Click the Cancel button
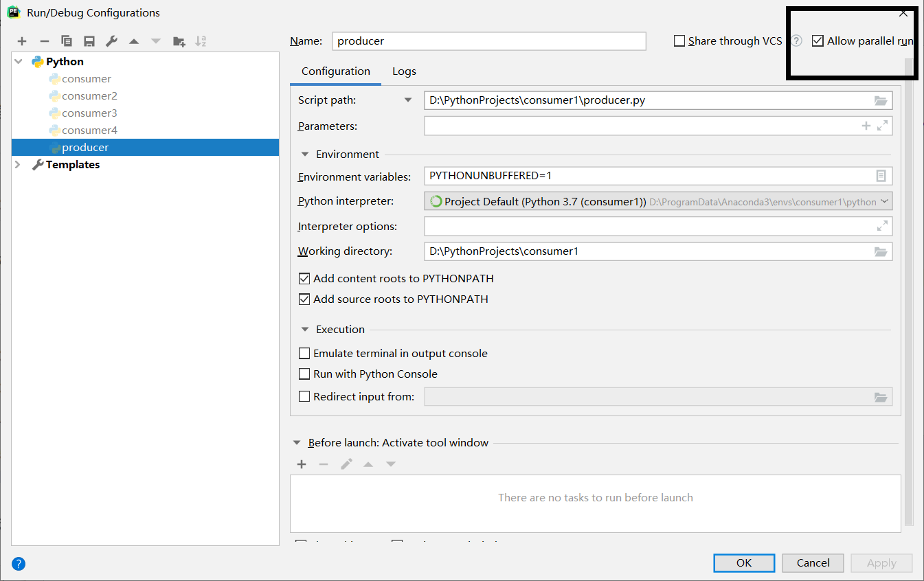The height and width of the screenshot is (581, 924). (x=813, y=562)
